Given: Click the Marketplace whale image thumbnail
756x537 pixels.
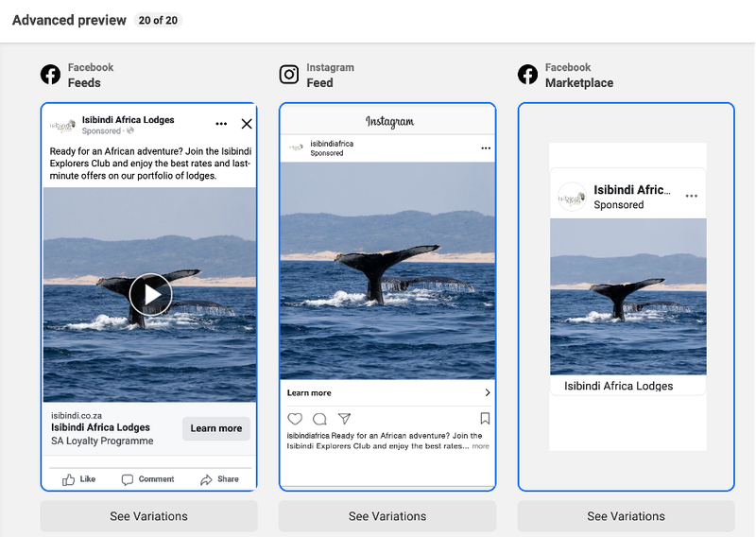Looking at the screenshot, I should tap(627, 296).
